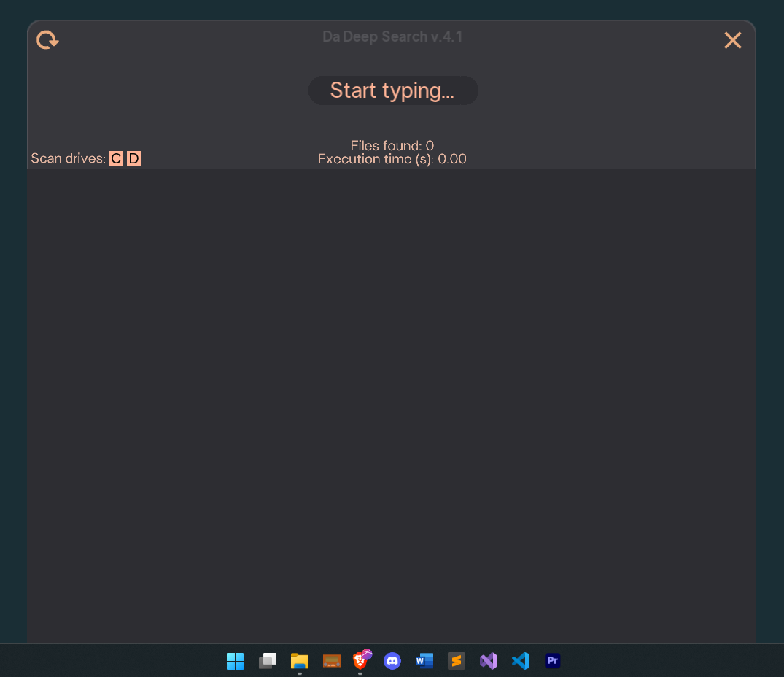Viewport: 784px width, 677px height.
Task: Open Task View from the taskbar
Action: point(268,661)
